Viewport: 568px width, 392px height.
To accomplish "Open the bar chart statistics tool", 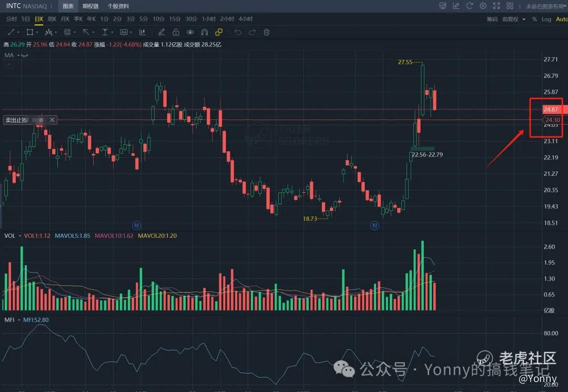I will pos(143,32).
